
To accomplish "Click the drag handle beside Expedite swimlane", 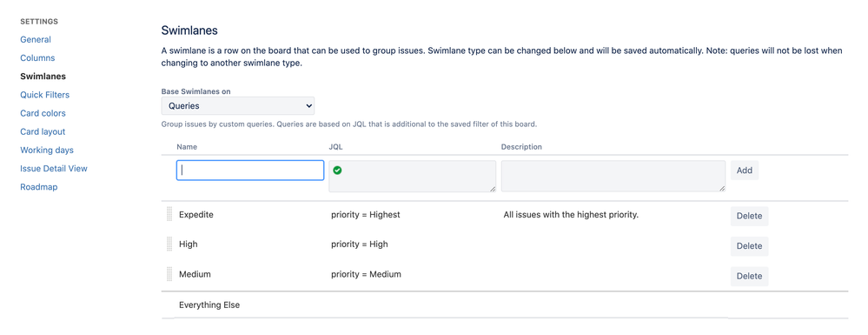I will (x=169, y=214).
